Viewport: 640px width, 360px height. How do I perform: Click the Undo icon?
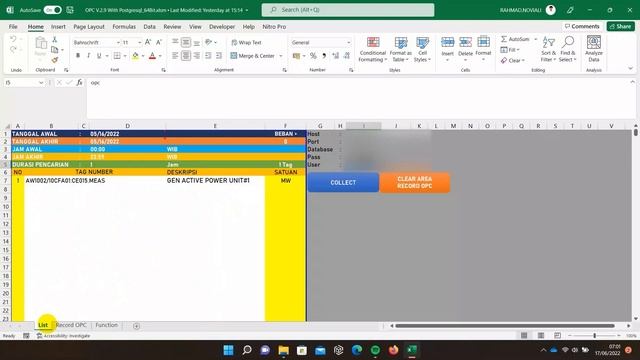tap(13, 39)
